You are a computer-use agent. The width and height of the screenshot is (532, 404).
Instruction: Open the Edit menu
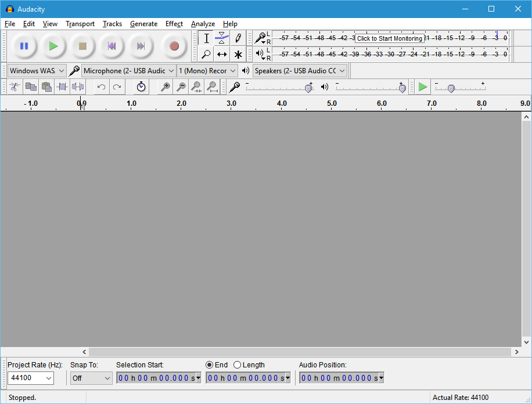pyautogui.click(x=29, y=24)
